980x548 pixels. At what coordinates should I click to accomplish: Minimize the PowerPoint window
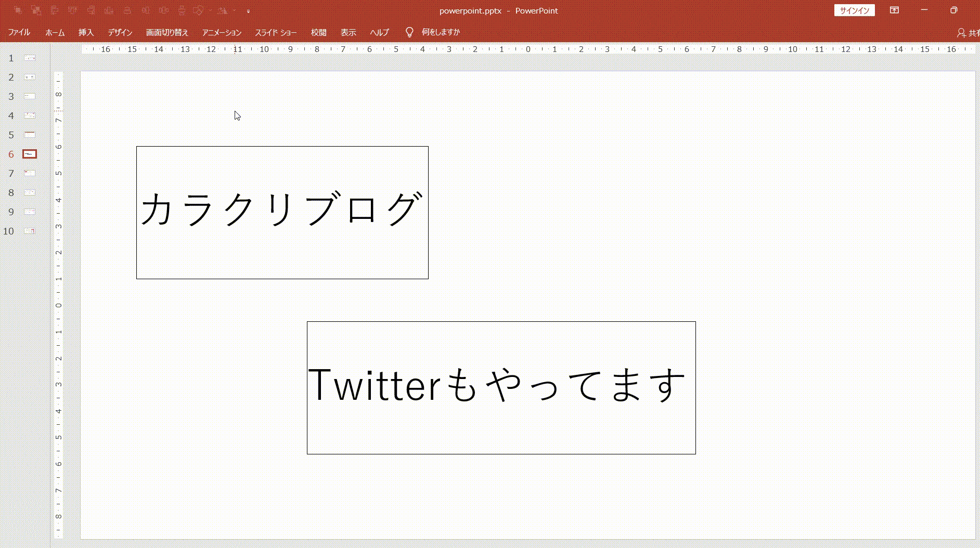click(x=924, y=10)
